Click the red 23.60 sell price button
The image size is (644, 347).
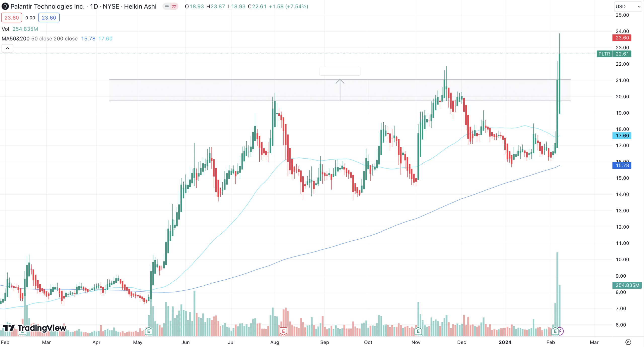12,18
